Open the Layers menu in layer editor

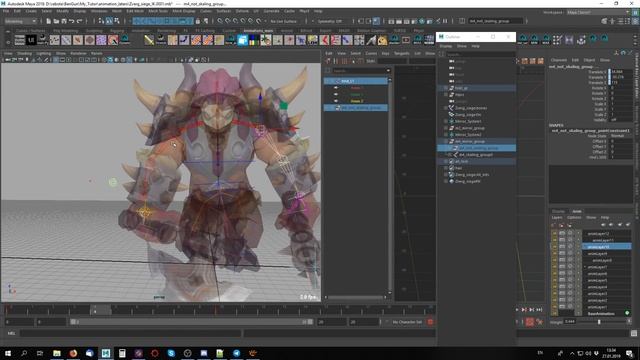click(x=557, y=218)
